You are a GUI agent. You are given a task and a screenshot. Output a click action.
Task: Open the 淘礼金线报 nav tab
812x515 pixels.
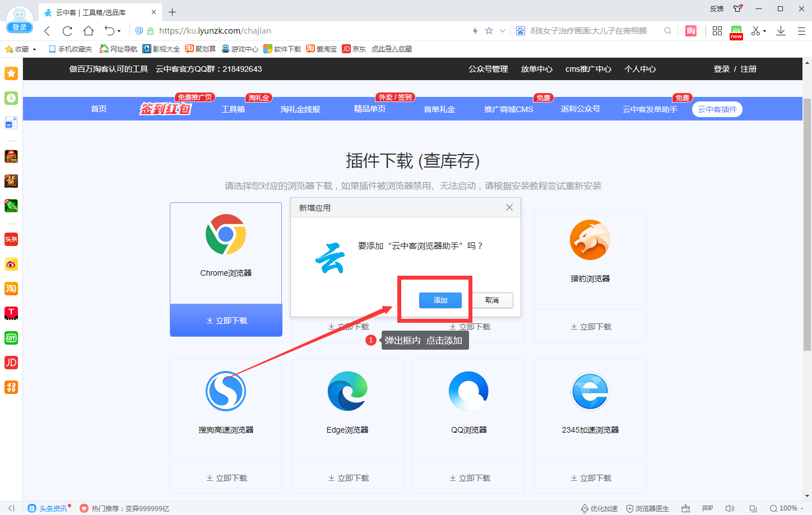300,109
